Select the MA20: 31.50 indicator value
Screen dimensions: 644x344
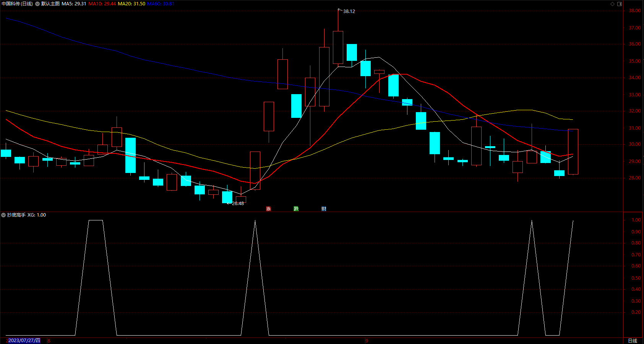point(131,4)
